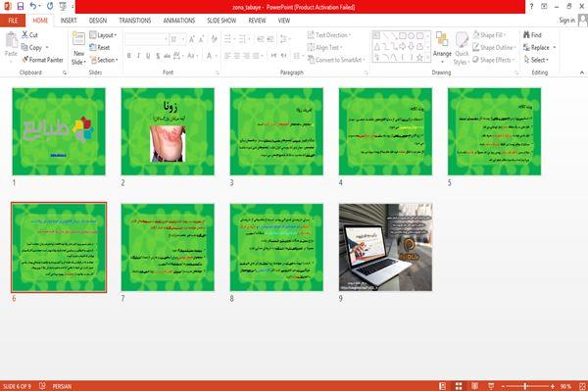This screenshot has height=391, width=588.
Task: Click the font name input box
Action: coord(146,39)
